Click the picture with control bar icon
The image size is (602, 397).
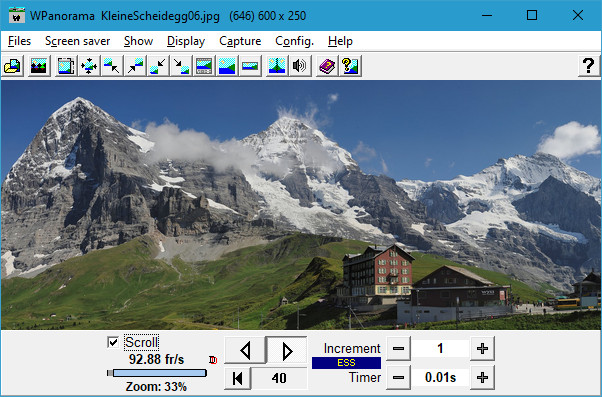pos(204,66)
